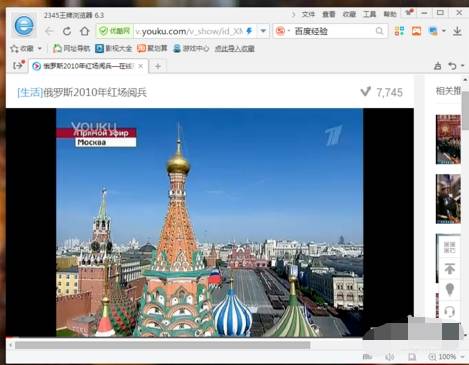The width and height of the screenshot is (469, 365).
Task: Click the top floating sidebar text button
Action: [449, 247]
